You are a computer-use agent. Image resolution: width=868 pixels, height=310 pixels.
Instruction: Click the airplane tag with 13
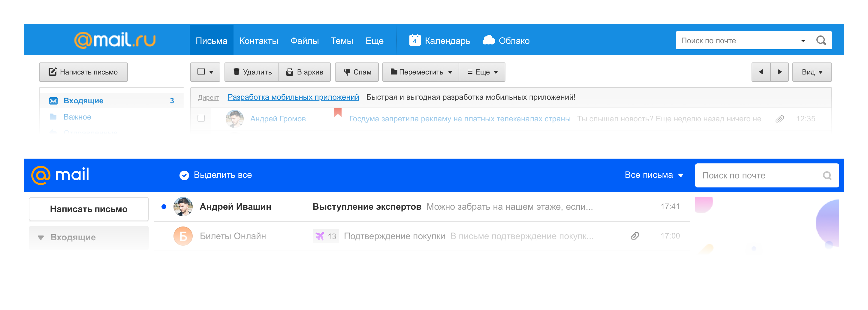pyautogui.click(x=325, y=236)
